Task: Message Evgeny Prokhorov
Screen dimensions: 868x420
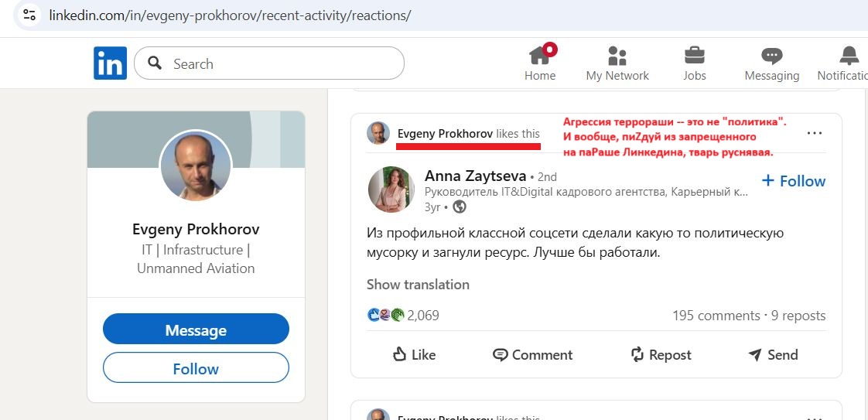Action: 196,330
